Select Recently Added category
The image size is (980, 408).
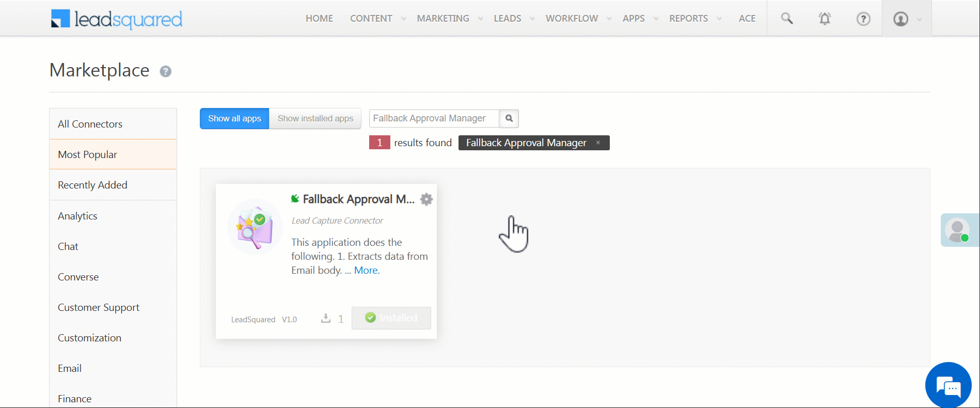coord(113,185)
